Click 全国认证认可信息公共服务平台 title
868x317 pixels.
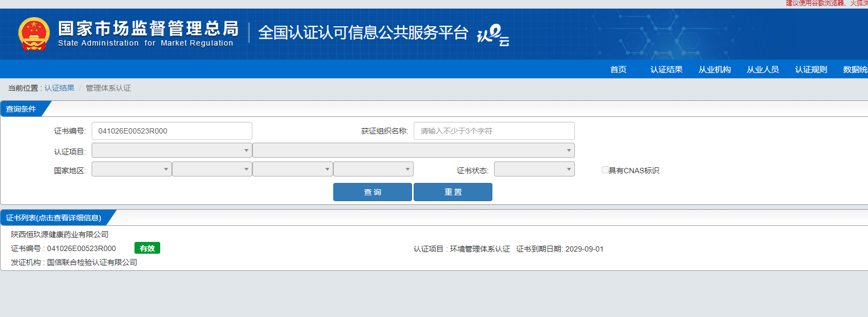[x=363, y=33]
